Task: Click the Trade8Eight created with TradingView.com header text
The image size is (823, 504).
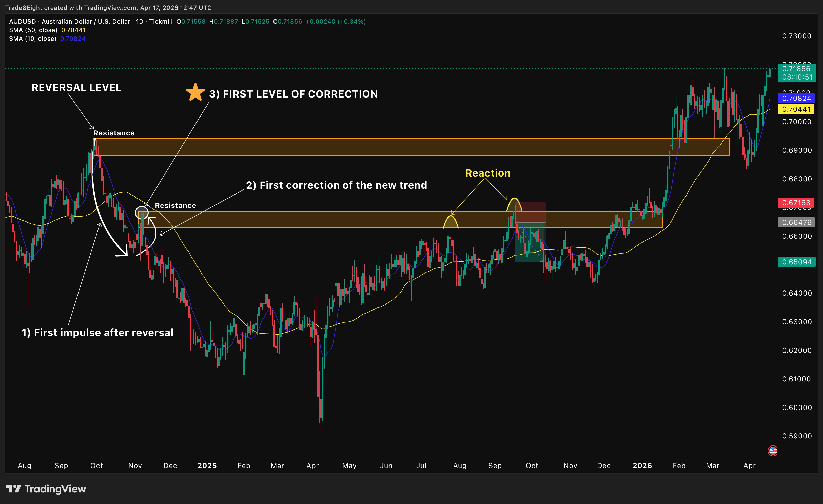Action: click(x=108, y=8)
